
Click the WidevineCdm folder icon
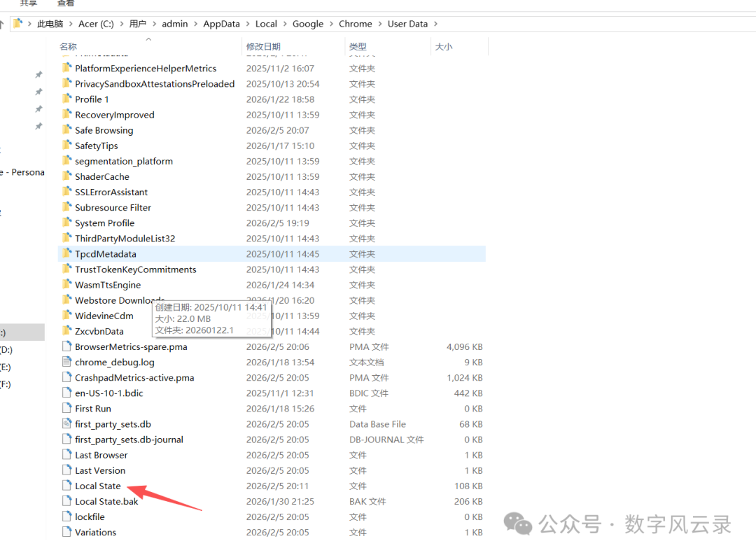coord(66,315)
